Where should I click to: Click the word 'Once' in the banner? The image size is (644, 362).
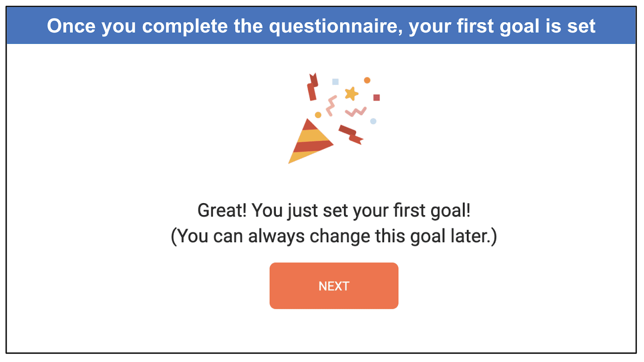pos(71,26)
